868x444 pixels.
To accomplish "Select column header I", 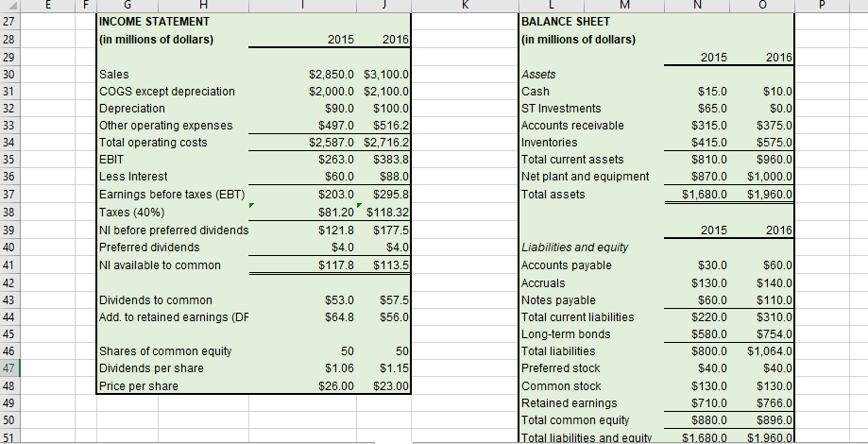I will (x=302, y=5).
